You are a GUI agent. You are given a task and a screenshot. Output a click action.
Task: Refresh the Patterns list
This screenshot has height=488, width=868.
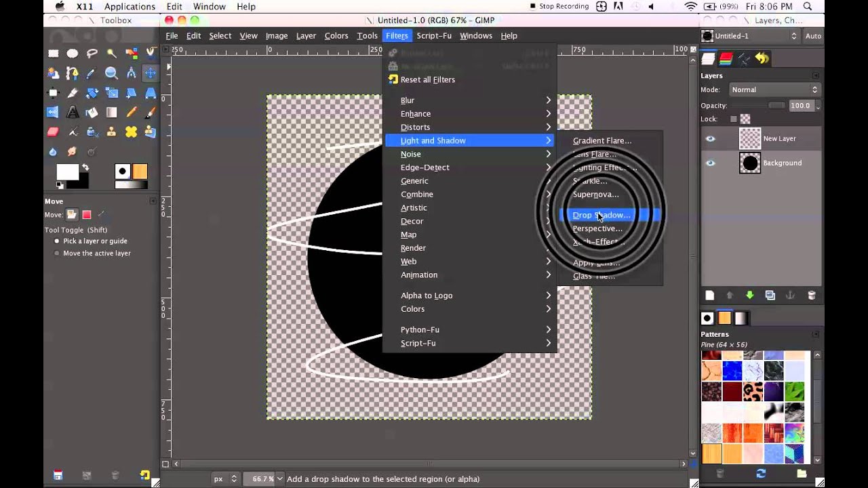[761, 473]
